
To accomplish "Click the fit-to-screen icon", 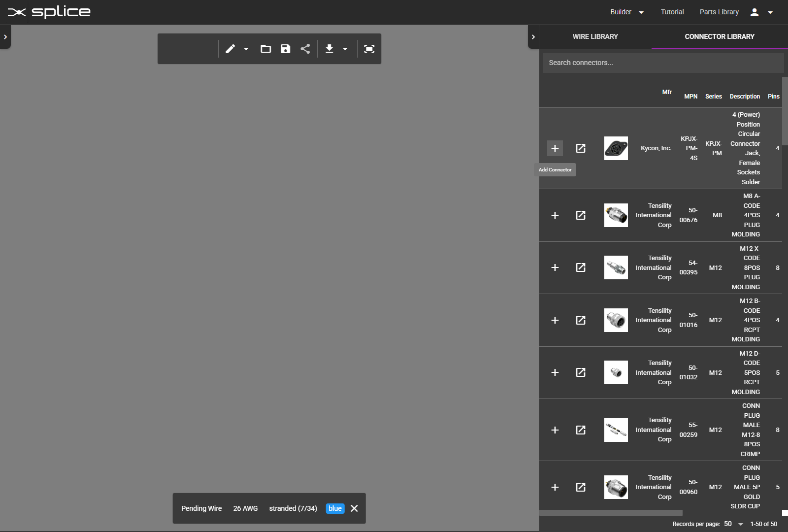I will click(369, 49).
